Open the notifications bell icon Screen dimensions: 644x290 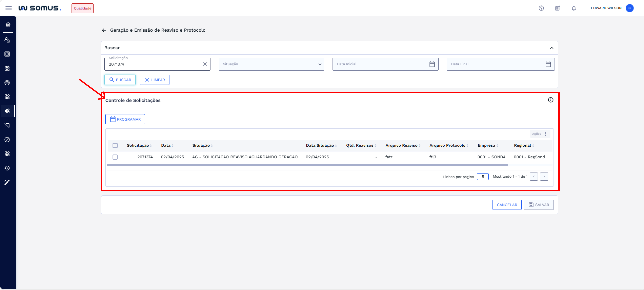pyautogui.click(x=574, y=8)
